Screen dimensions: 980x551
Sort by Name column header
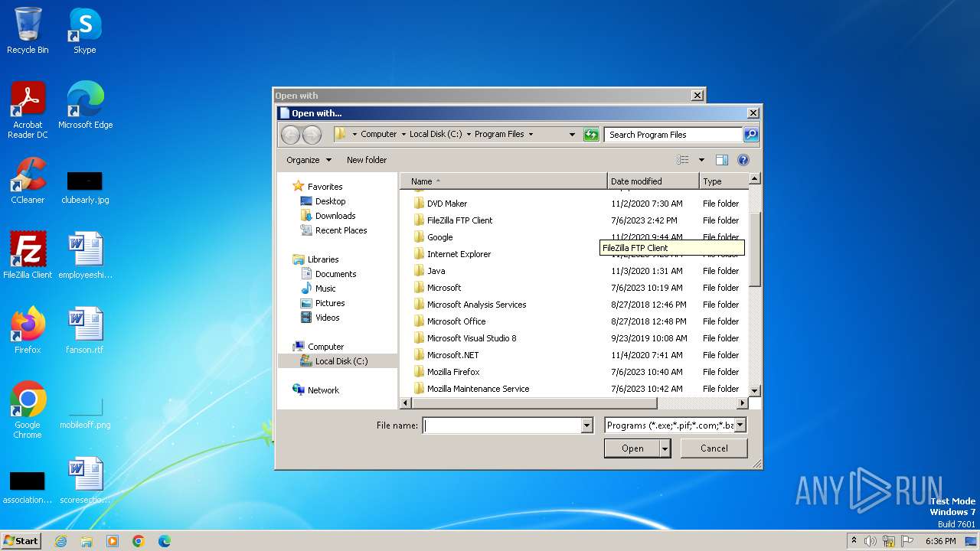[504, 181]
